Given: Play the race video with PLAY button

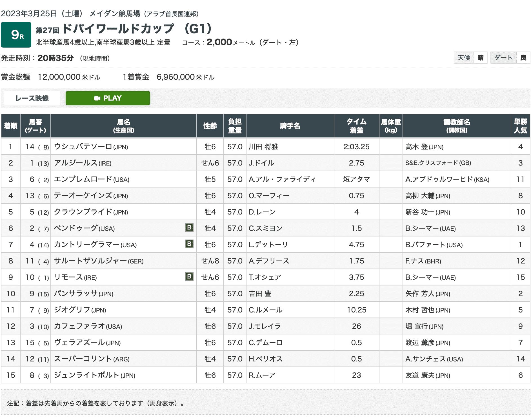Looking at the screenshot, I should (x=108, y=98).
